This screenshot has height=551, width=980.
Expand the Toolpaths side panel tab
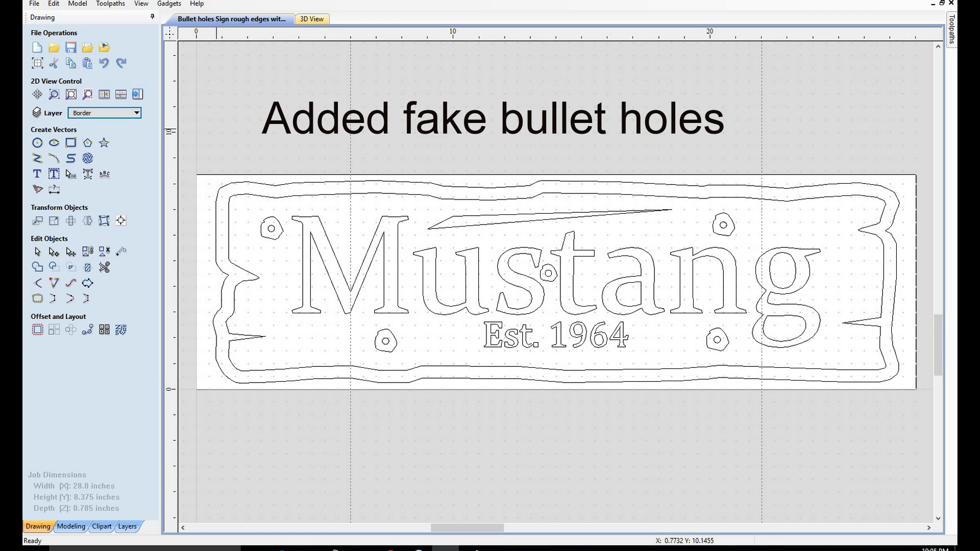952,30
